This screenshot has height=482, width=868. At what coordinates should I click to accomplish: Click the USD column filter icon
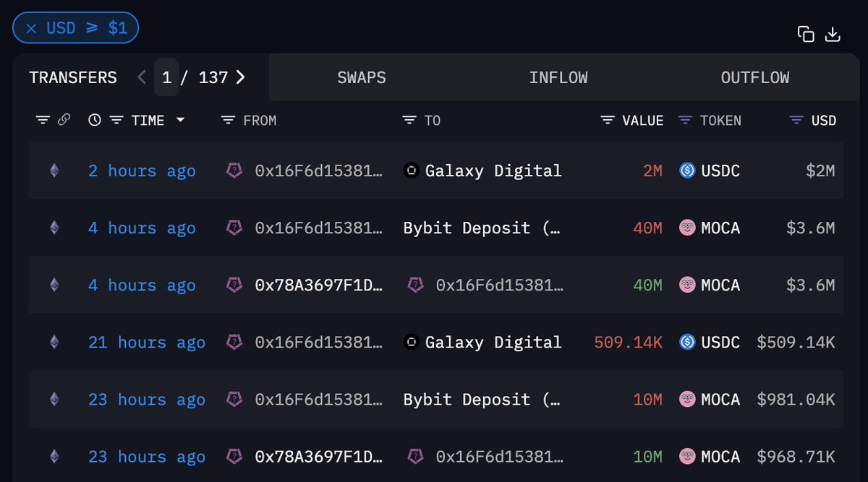(796, 120)
